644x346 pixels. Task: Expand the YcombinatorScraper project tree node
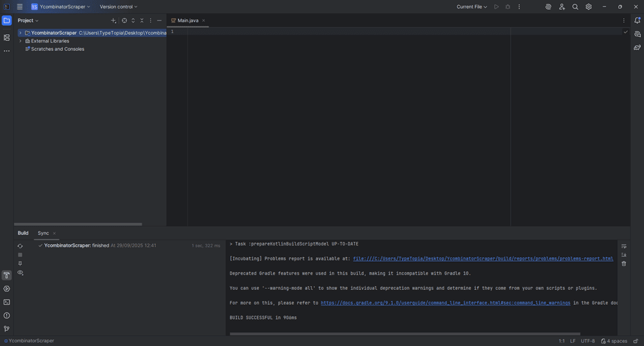pyautogui.click(x=20, y=33)
